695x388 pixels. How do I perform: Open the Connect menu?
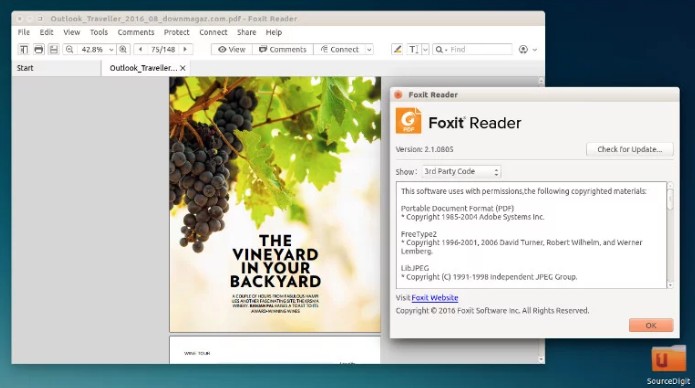[x=213, y=32]
